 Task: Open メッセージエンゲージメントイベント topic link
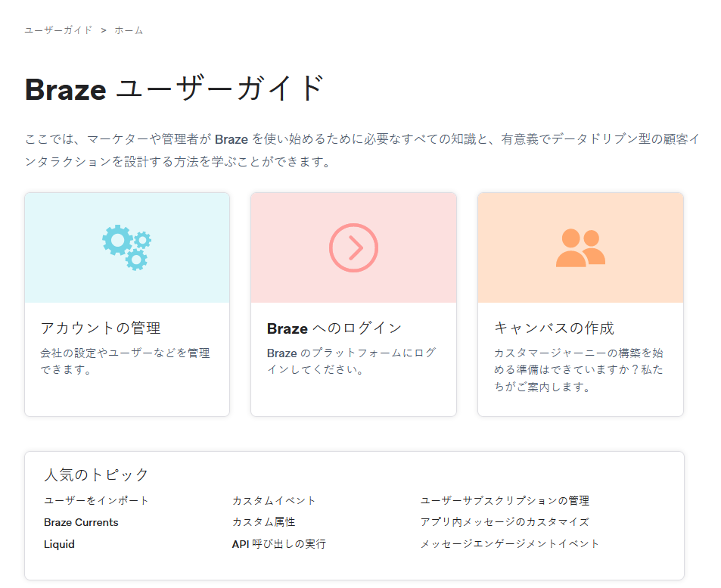[x=510, y=544]
